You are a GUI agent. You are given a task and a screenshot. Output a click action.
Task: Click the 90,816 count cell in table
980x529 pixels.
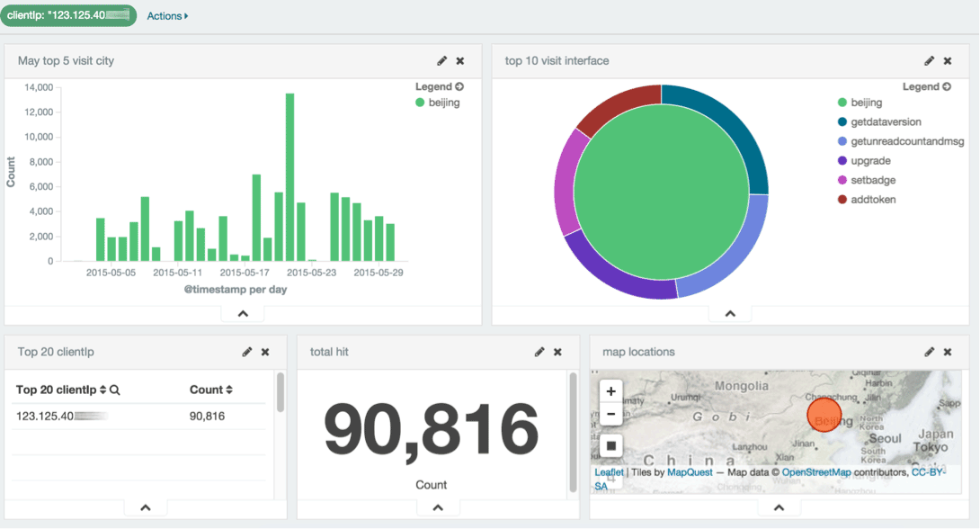(x=207, y=417)
